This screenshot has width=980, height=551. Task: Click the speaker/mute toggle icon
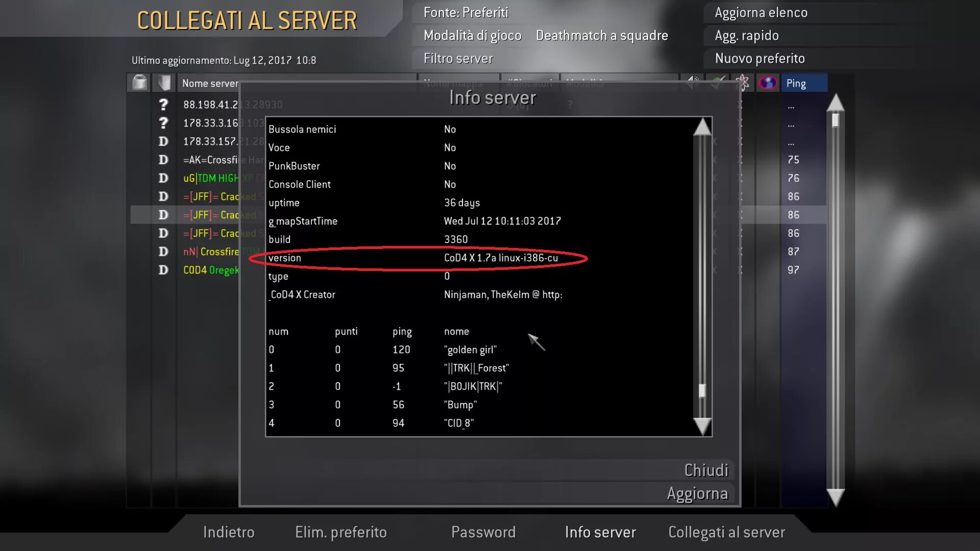pos(692,82)
